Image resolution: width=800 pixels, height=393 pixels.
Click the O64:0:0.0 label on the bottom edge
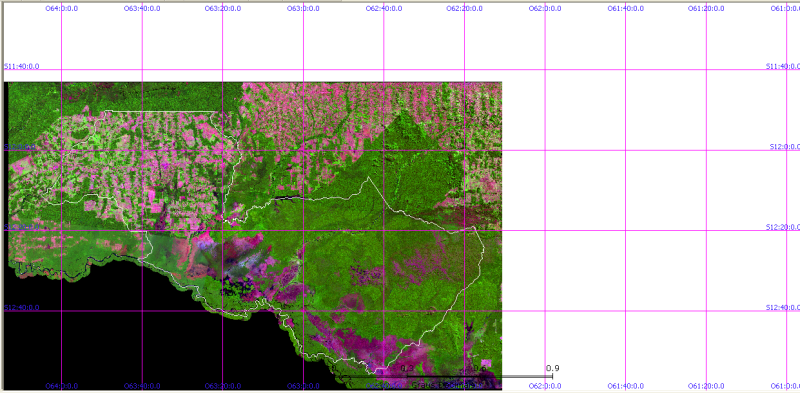[x=62, y=386]
